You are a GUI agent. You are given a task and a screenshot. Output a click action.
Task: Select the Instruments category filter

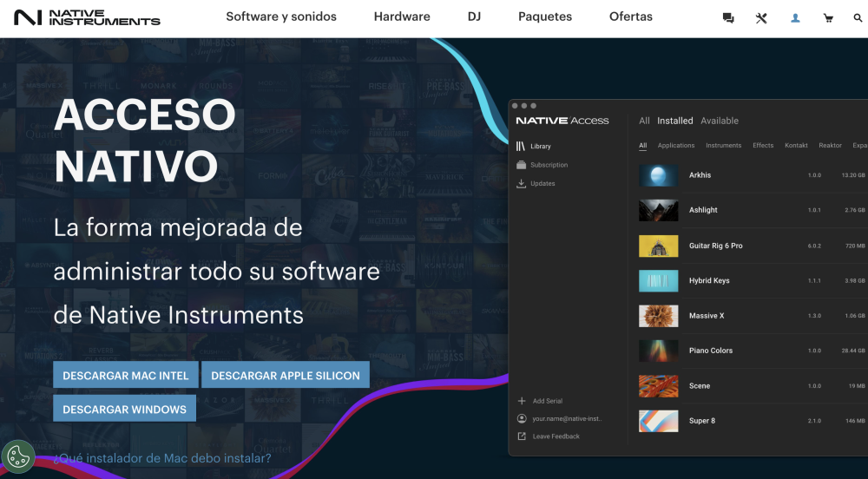[x=724, y=146]
